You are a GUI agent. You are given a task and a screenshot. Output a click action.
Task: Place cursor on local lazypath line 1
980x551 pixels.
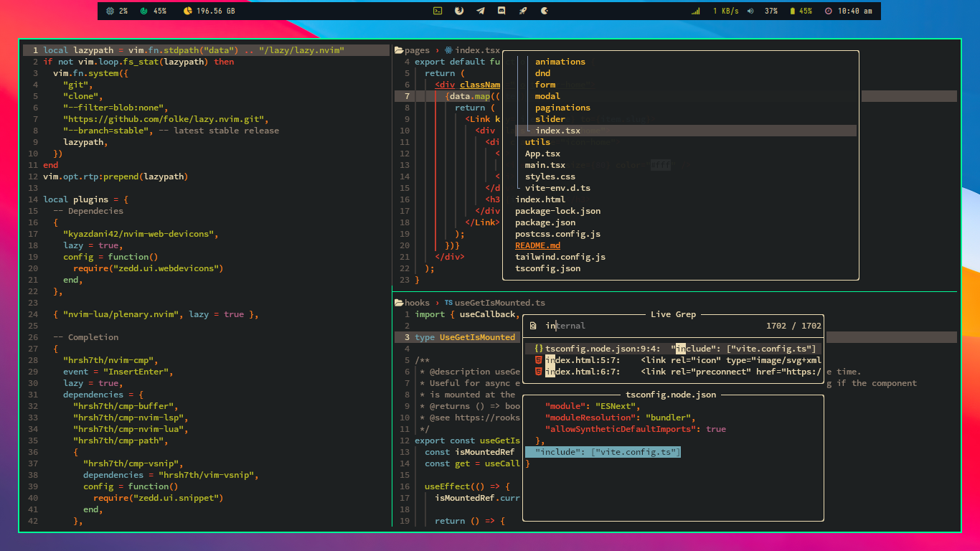tap(204, 50)
